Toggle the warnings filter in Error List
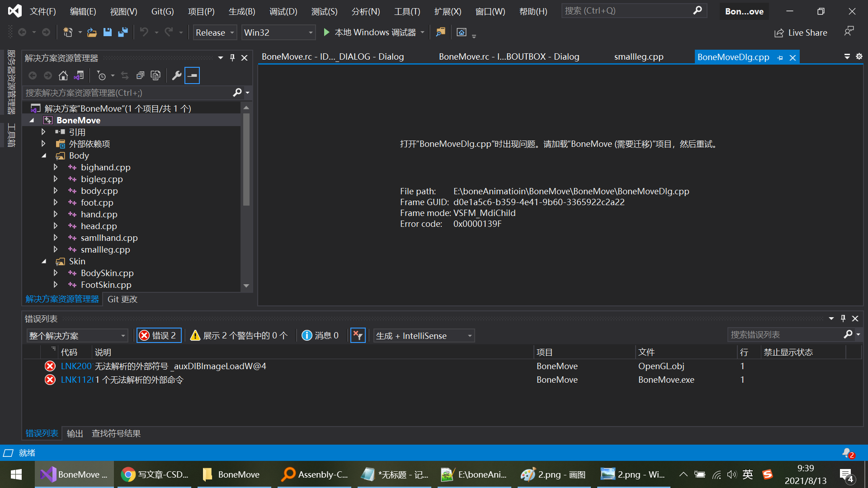 [239, 335]
